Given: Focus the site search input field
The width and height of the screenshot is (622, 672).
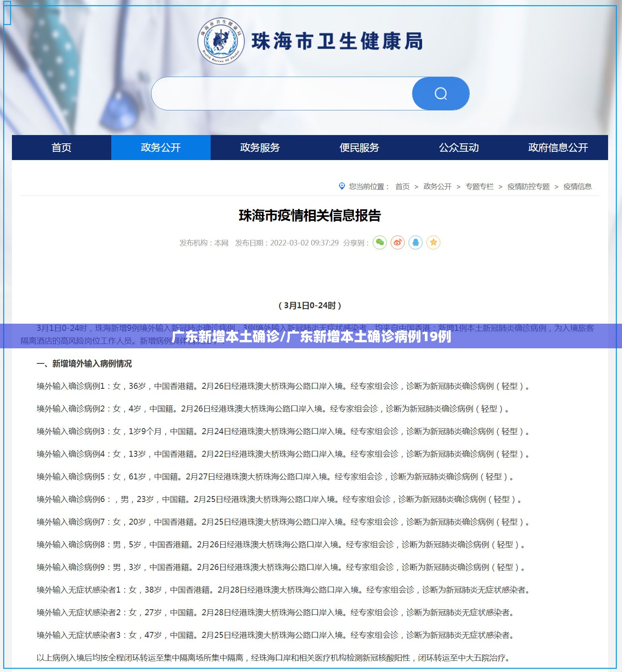Looking at the screenshot, I should [282, 93].
